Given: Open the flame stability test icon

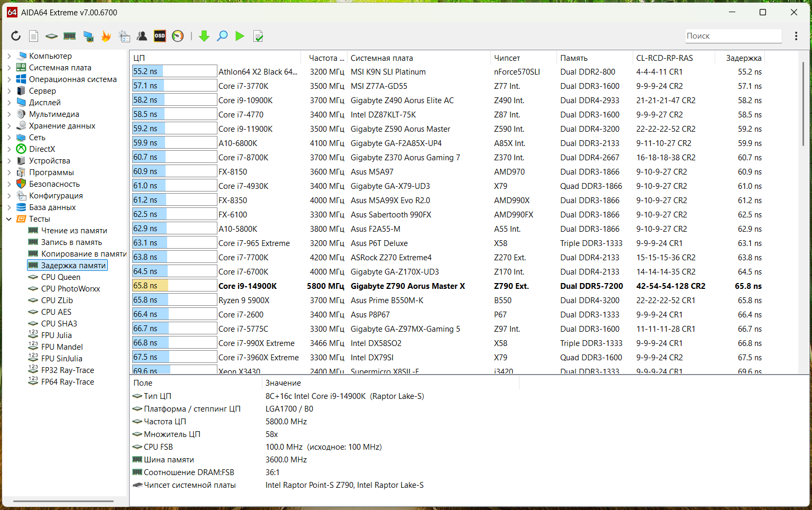Looking at the screenshot, I should pyautogui.click(x=106, y=36).
